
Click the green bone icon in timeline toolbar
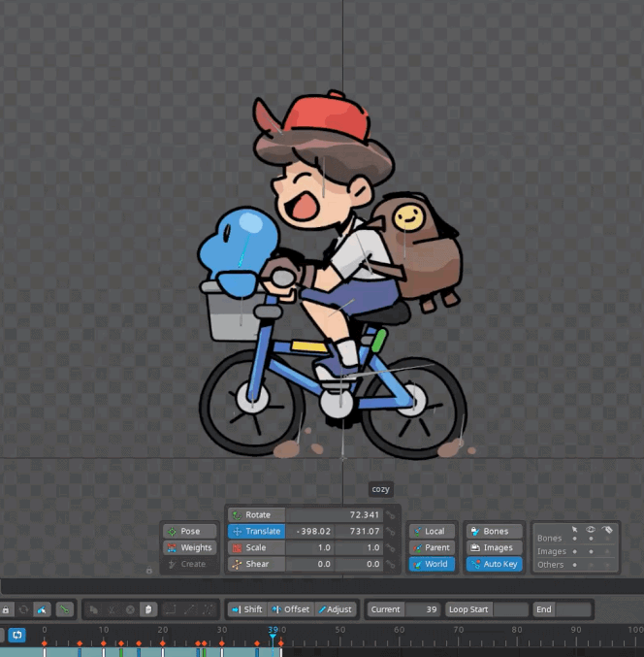tap(64, 609)
